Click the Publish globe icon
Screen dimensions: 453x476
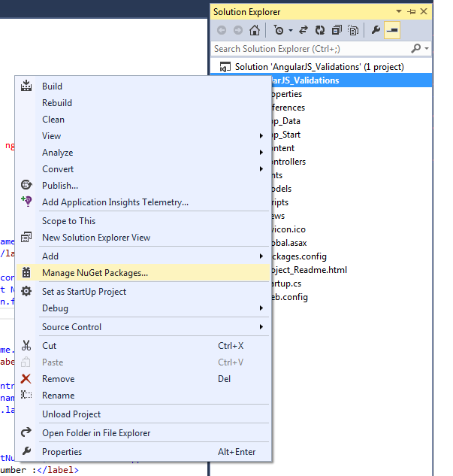26,185
